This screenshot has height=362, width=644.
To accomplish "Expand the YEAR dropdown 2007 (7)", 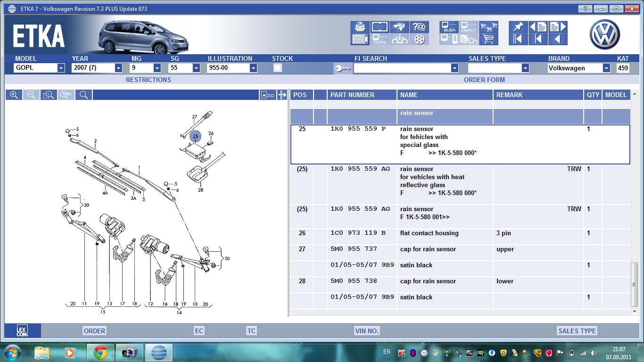I will pyautogui.click(x=118, y=68).
